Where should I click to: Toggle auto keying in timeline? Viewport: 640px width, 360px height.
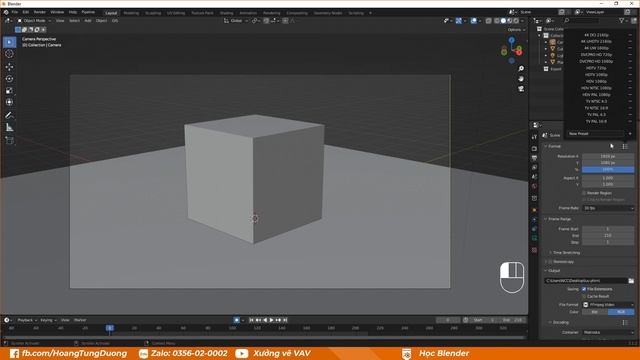237,320
